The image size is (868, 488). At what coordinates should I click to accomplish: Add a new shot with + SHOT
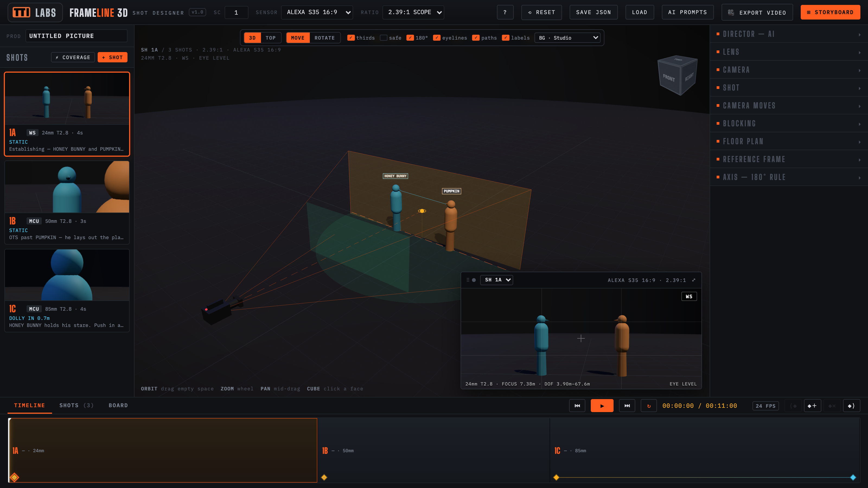[112, 57]
